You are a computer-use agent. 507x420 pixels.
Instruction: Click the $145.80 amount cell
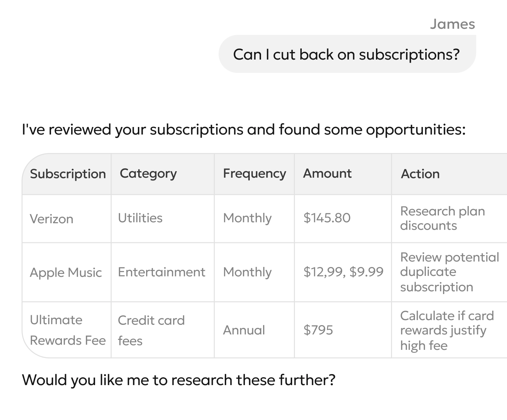(x=327, y=218)
